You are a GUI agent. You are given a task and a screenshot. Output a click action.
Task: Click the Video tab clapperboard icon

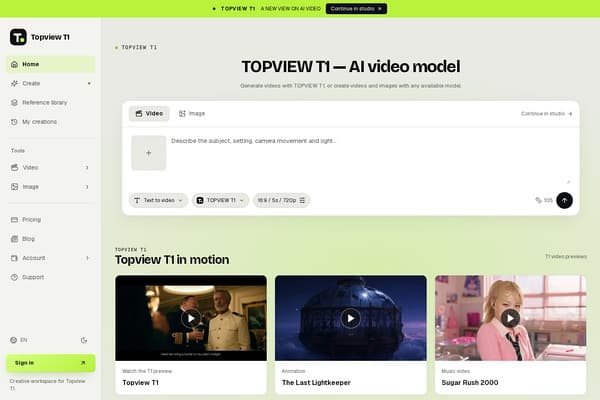click(x=139, y=114)
